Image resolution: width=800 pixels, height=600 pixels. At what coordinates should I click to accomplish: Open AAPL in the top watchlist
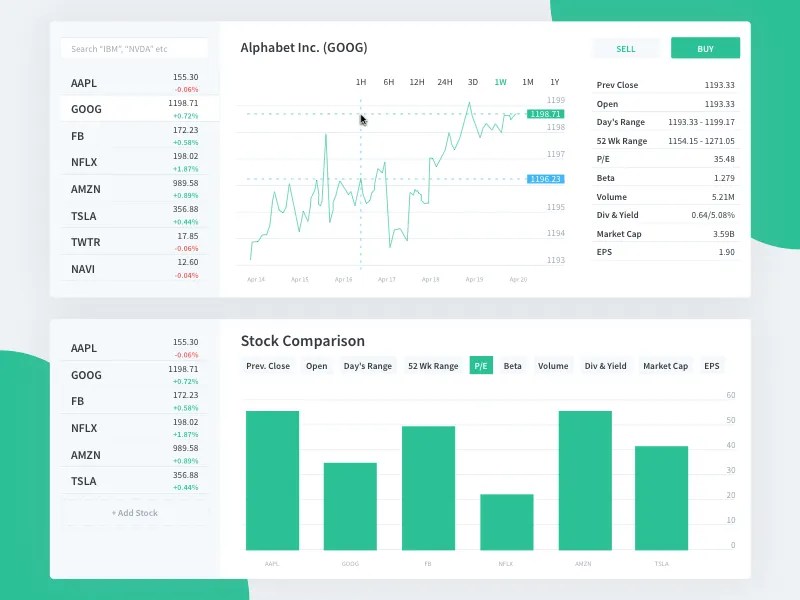pyautogui.click(x=135, y=83)
